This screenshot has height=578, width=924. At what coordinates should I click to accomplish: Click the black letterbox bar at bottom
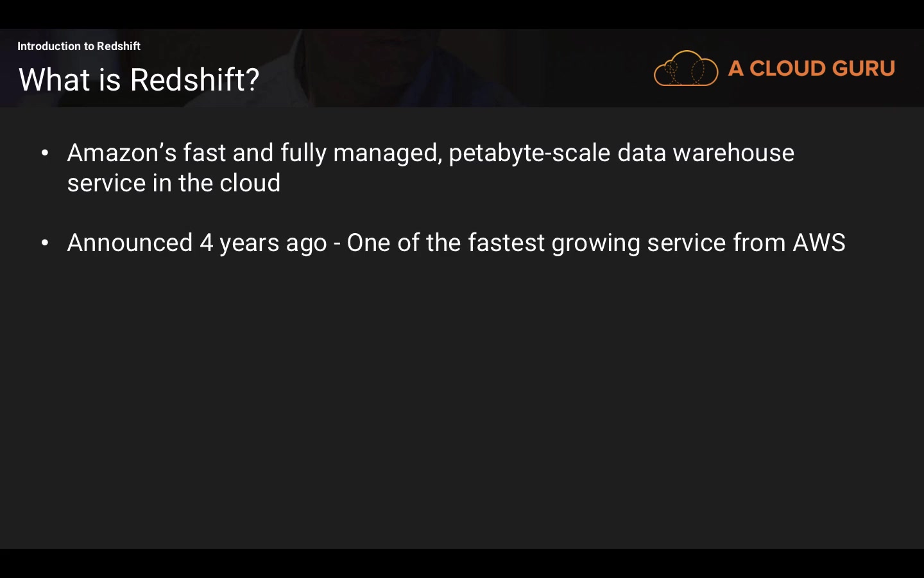(x=462, y=563)
